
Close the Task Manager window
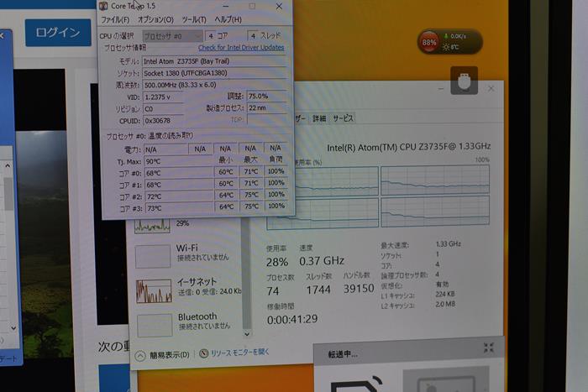click(x=491, y=89)
